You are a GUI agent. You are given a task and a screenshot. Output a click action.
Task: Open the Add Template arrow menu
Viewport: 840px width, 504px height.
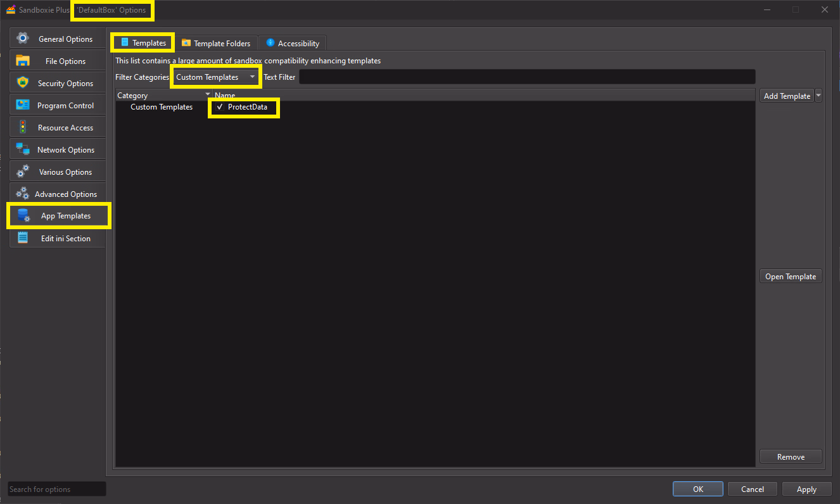(x=818, y=96)
